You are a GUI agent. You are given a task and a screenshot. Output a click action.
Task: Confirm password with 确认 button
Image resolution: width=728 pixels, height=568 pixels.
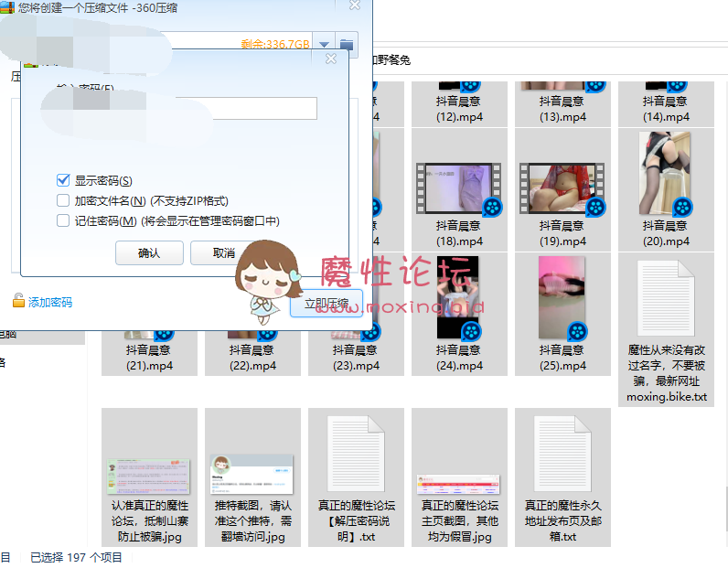(x=149, y=253)
